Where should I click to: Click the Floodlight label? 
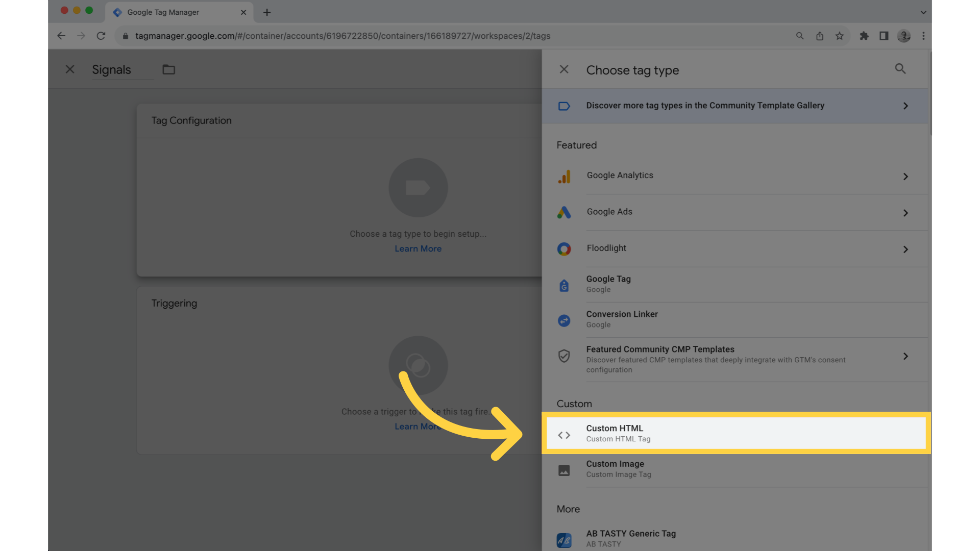[x=606, y=248]
